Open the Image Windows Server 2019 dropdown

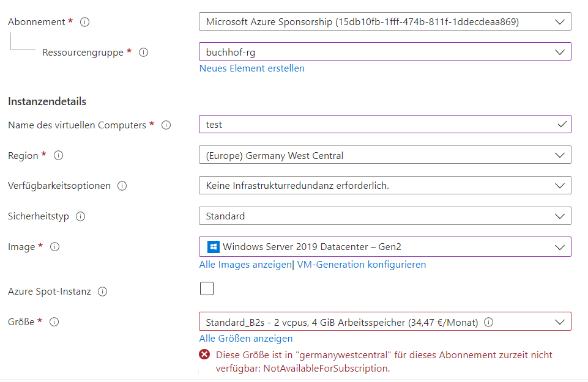[x=385, y=247]
